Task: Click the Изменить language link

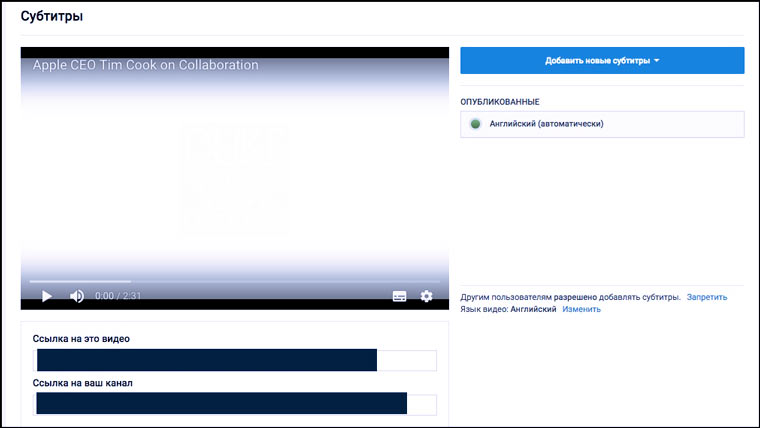Action: 581,309
